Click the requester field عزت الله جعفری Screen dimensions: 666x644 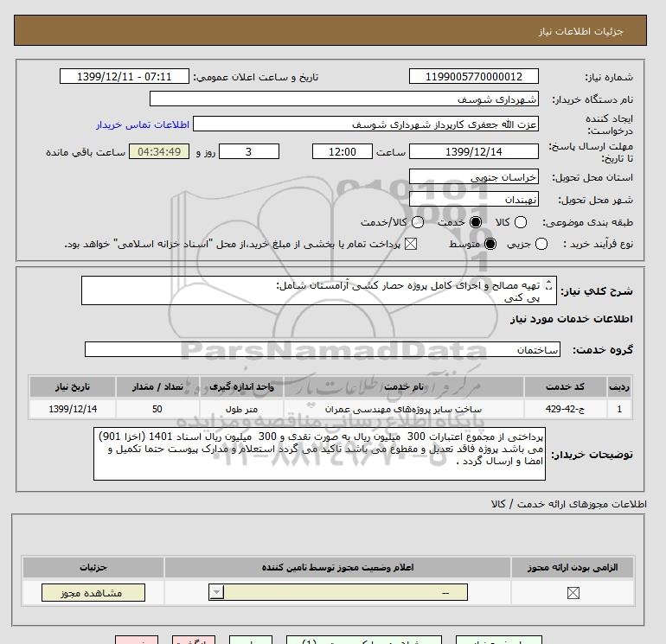pos(366,124)
